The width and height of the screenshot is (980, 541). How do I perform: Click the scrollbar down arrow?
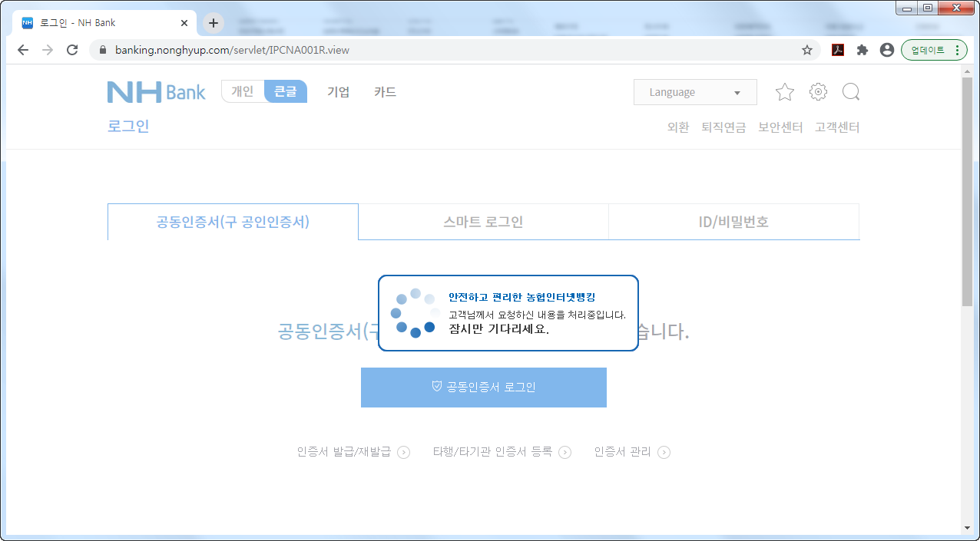click(x=967, y=528)
